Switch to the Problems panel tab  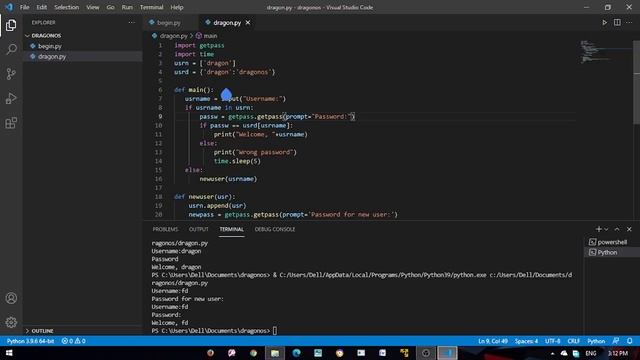pos(165,229)
